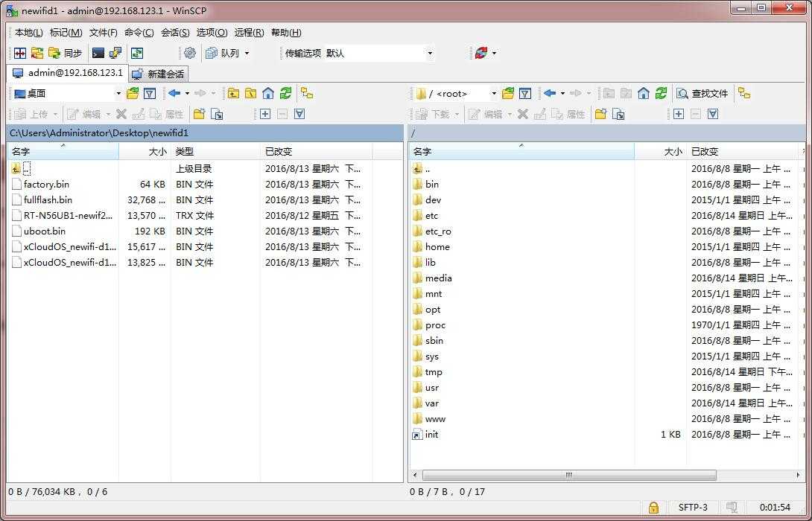Click the remote selection funnel icon
This screenshot has width=812, height=521.
pyautogui.click(x=713, y=114)
